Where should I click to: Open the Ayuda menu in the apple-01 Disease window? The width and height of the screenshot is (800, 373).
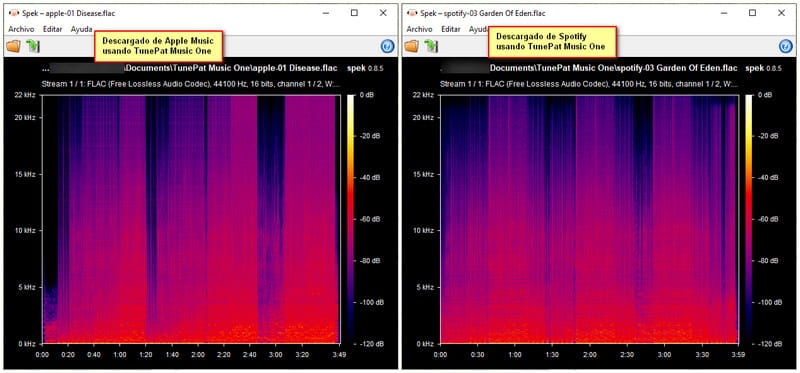[x=82, y=29]
